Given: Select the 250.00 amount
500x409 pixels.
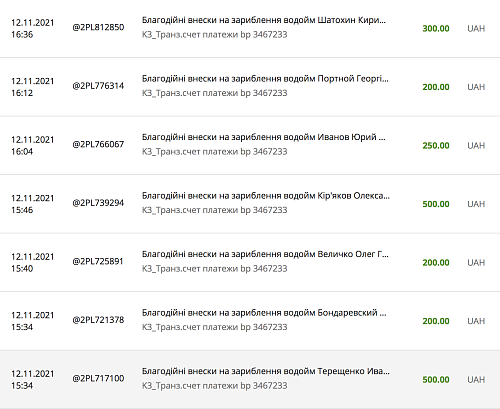Looking at the screenshot, I should (x=436, y=146).
